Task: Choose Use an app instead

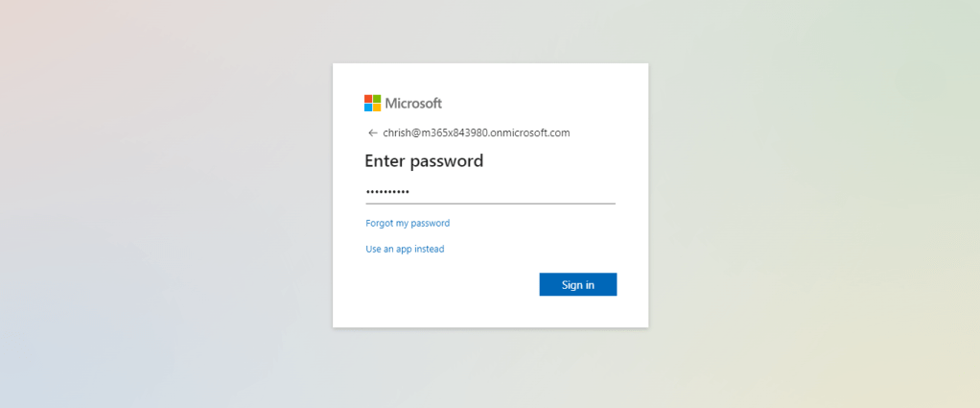Action: pos(405,250)
